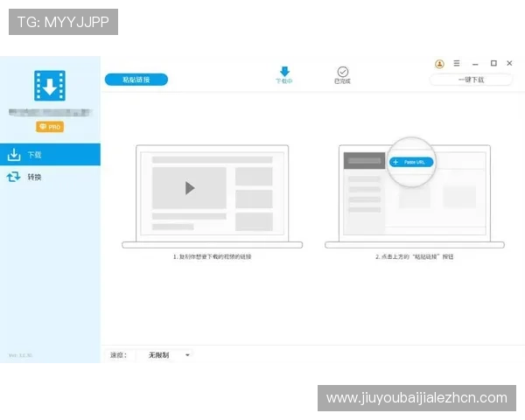Click the speed dropdown arrow

pos(187,355)
